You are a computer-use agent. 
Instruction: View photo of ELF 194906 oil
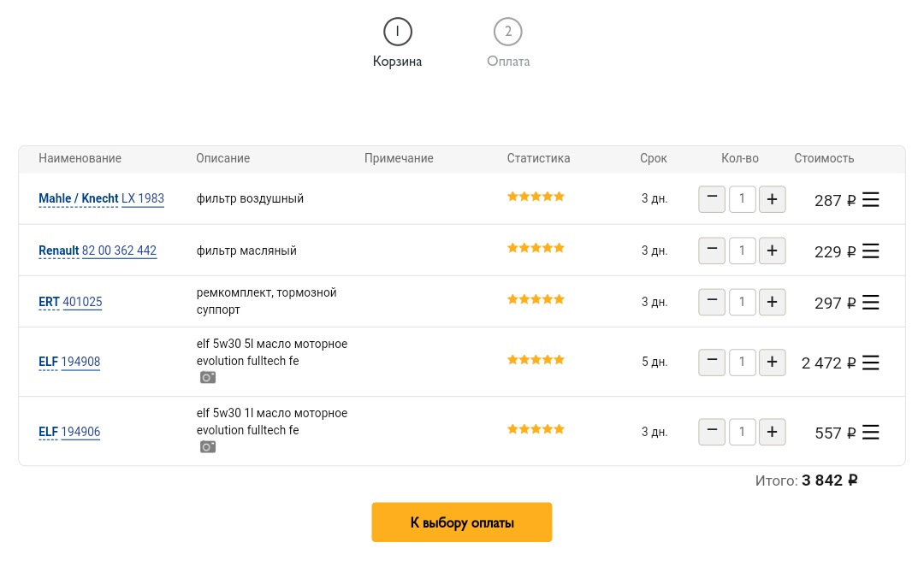tap(208, 446)
